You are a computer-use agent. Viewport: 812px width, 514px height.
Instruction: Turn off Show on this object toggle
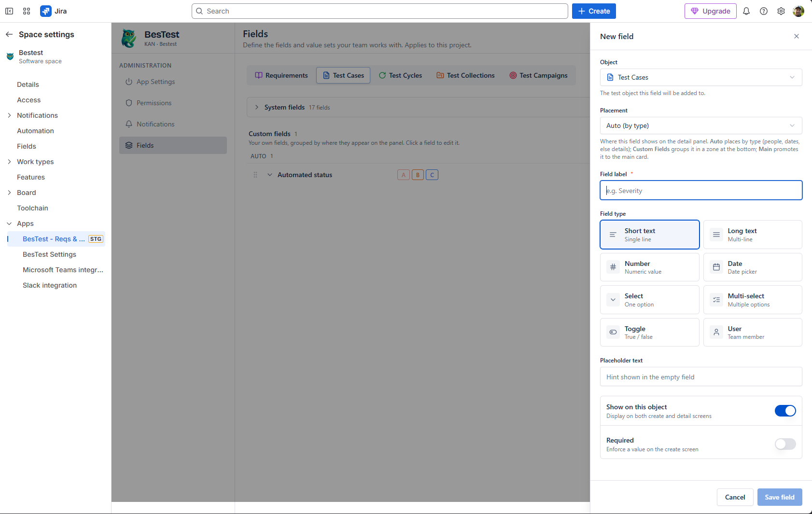[785, 411]
